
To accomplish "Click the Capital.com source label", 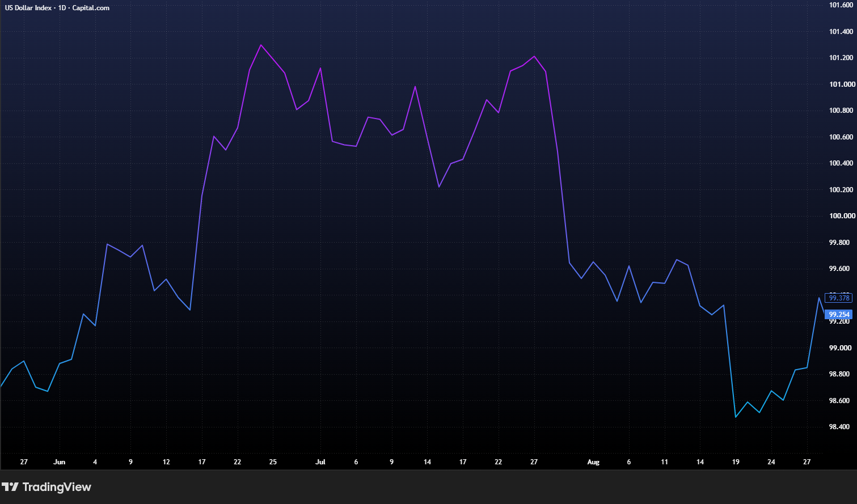I will tap(91, 8).
